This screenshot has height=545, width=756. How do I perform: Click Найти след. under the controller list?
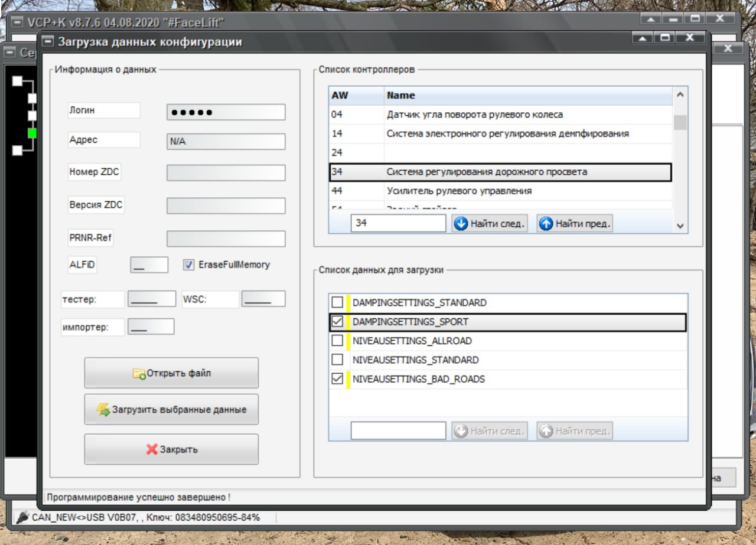point(490,224)
